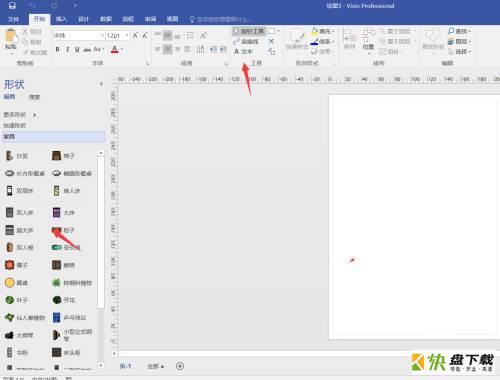Click the 页-1 page tab
The image size is (500, 380).
[x=125, y=366]
